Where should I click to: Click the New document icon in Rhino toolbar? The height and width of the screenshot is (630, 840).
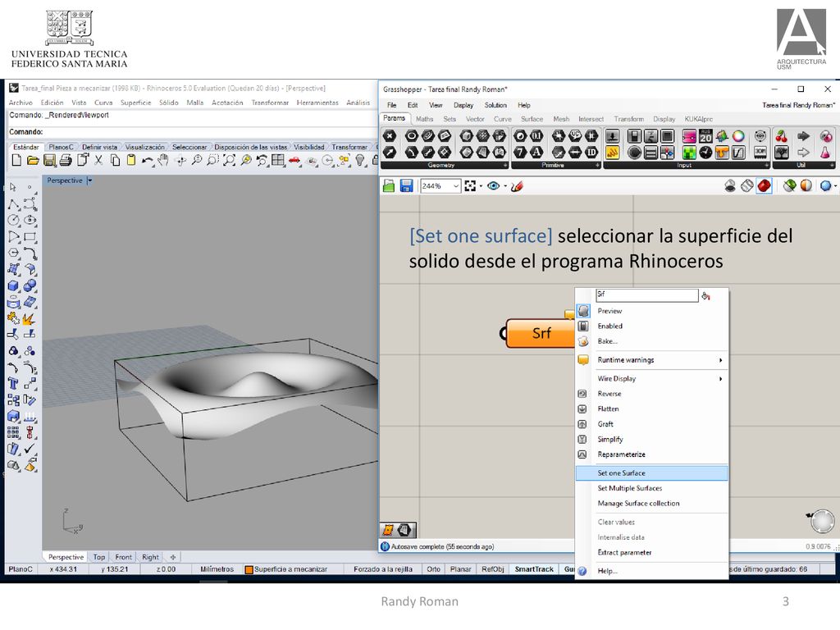[16, 160]
